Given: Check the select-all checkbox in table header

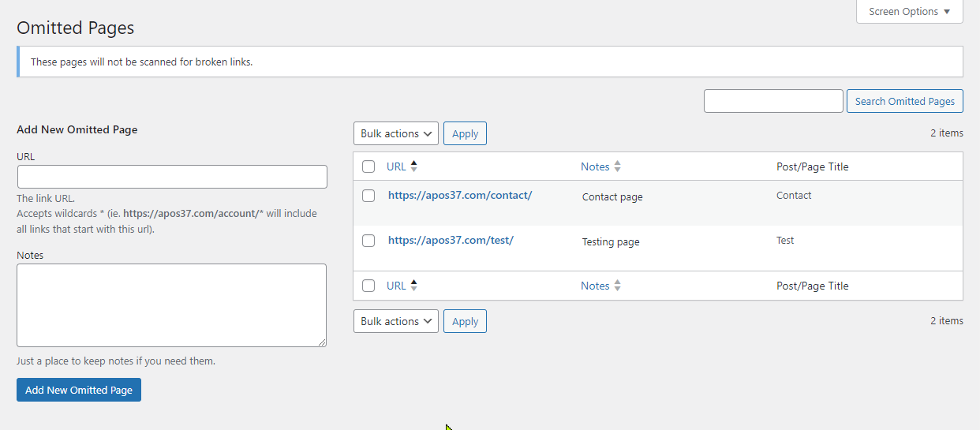Looking at the screenshot, I should 368,166.
